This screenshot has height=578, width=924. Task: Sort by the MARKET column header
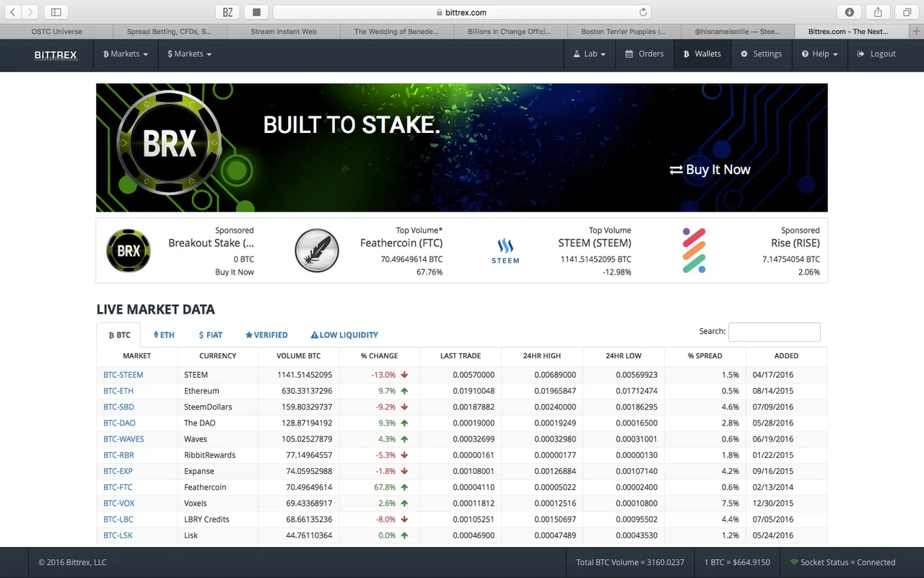click(x=137, y=356)
